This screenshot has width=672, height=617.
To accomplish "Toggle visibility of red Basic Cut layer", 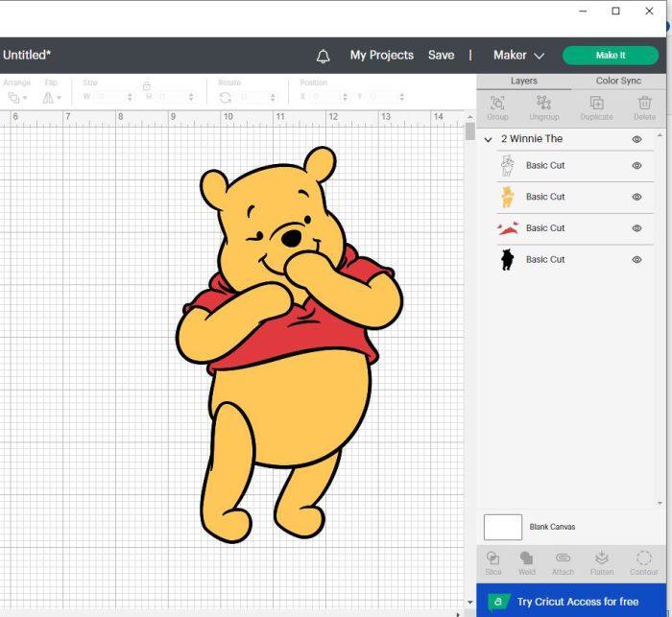I will pos(636,228).
